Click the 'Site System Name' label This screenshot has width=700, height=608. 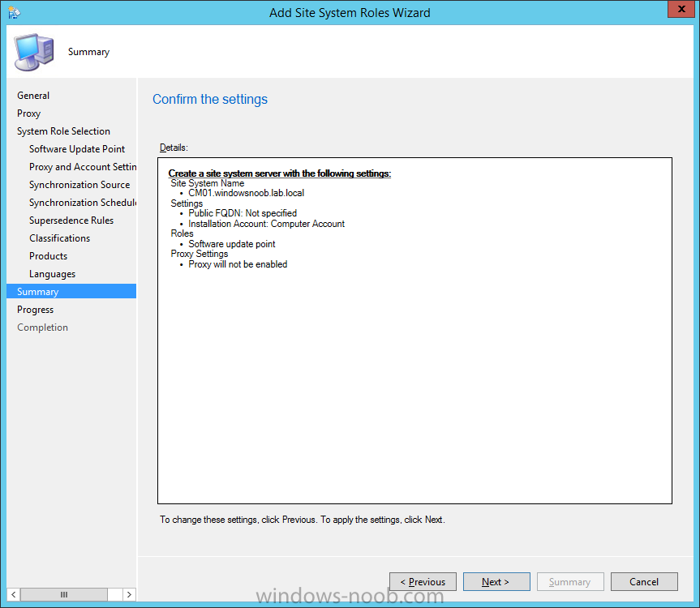207,183
